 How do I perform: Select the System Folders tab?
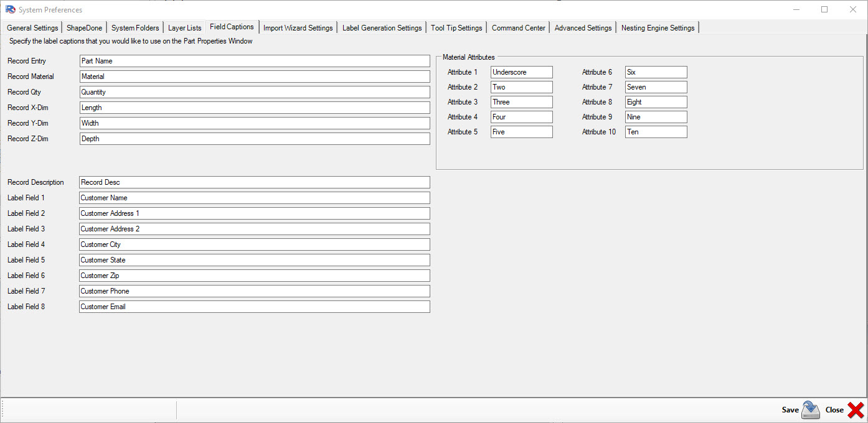[134, 27]
